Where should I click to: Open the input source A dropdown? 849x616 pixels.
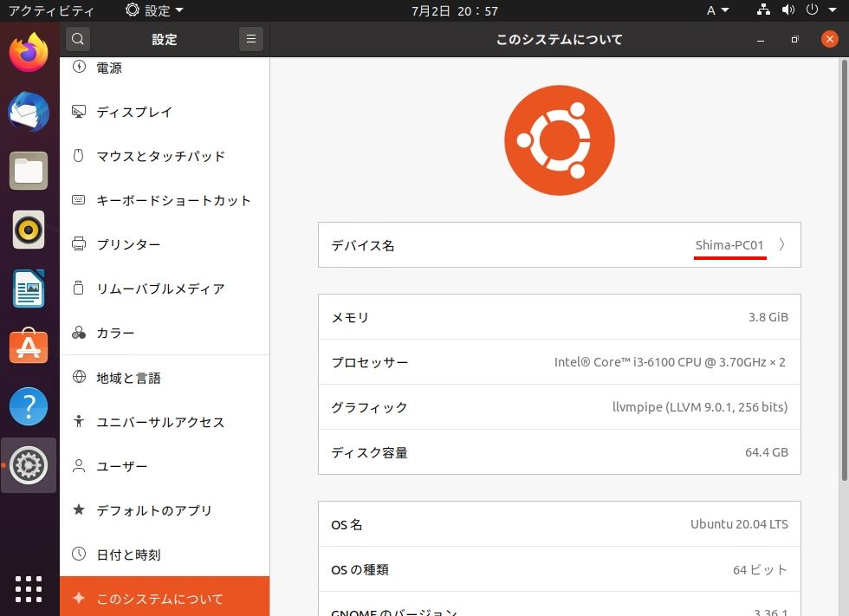point(717,10)
